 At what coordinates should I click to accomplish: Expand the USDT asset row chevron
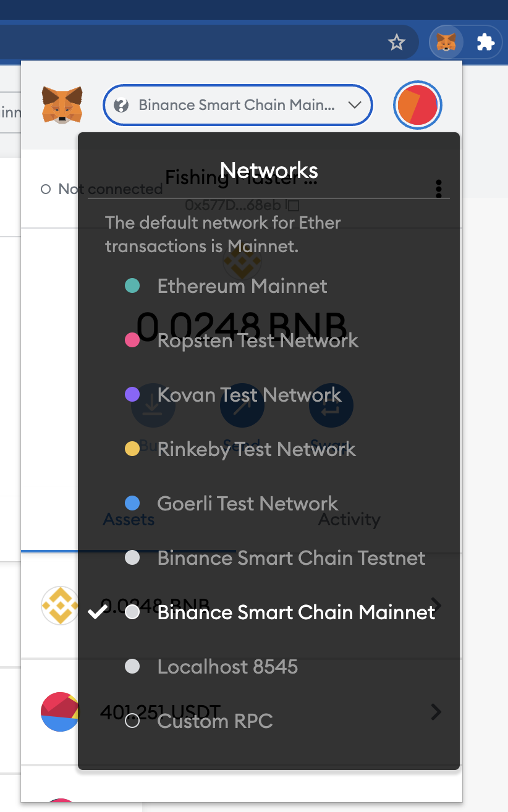(436, 712)
